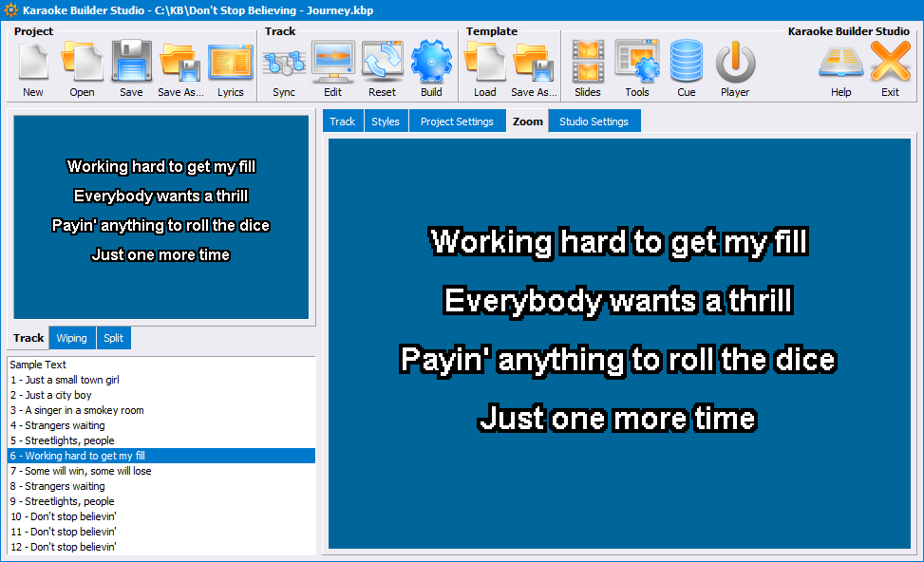Select line 12 - Don't stop believin'
This screenshot has width=924, height=562.
(x=161, y=547)
